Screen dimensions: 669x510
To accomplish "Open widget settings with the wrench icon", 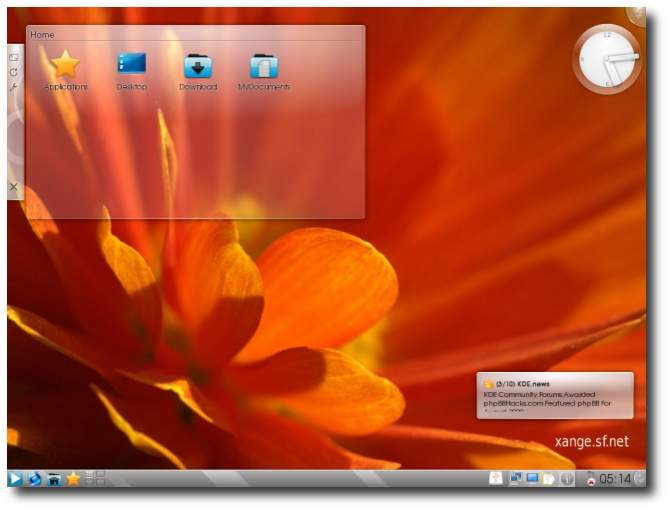I will pos(14,87).
